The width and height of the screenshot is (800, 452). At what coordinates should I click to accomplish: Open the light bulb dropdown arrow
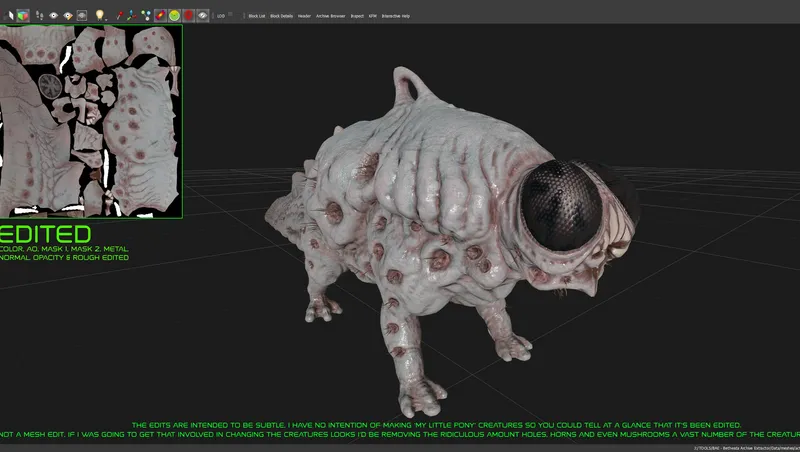[107, 18]
